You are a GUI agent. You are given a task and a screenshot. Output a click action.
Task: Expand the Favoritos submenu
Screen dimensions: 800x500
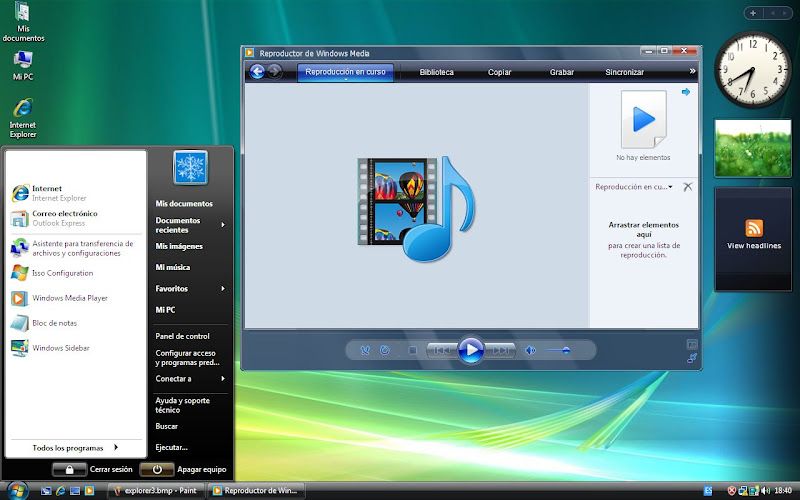tap(190, 288)
